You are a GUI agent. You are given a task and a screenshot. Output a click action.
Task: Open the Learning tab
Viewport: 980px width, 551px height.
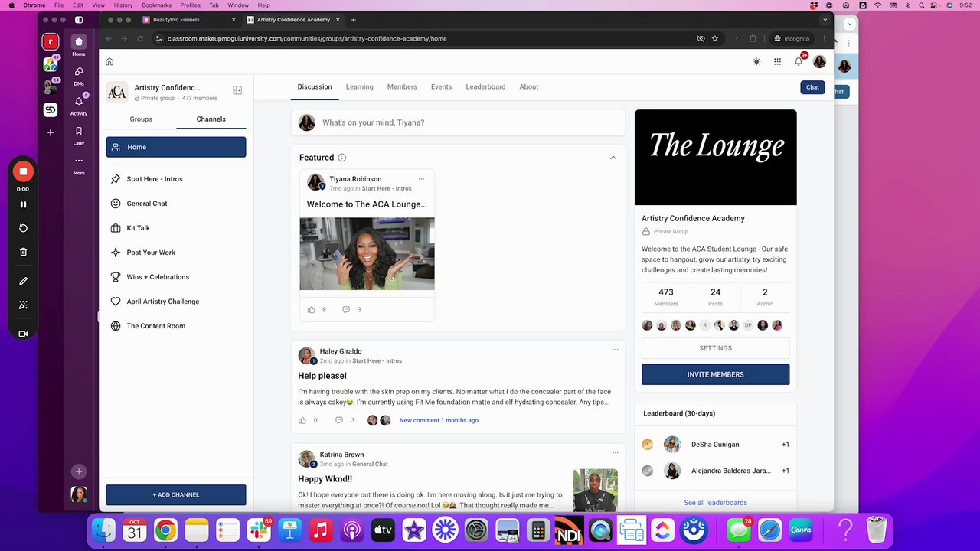tap(359, 87)
